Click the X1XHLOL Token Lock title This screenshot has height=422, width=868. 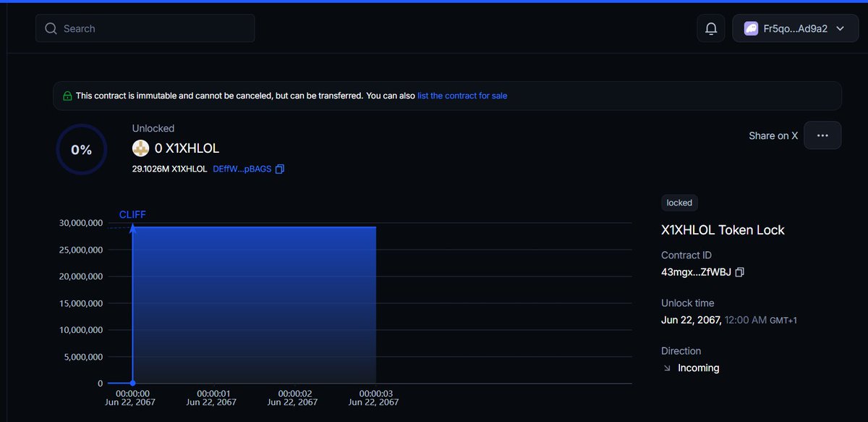[723, 230]
